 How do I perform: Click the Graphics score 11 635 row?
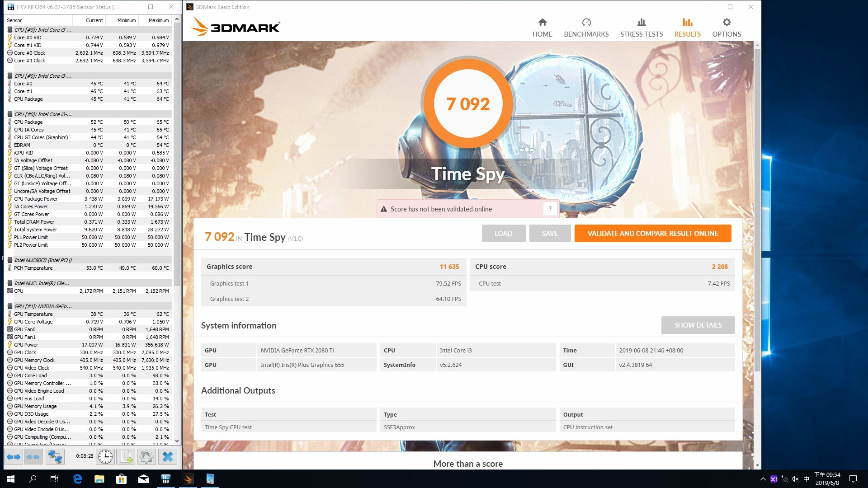[333, 267]
